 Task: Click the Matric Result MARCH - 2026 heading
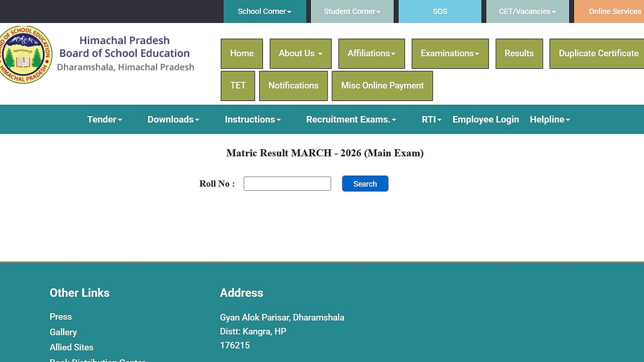[x=325, y=153]
